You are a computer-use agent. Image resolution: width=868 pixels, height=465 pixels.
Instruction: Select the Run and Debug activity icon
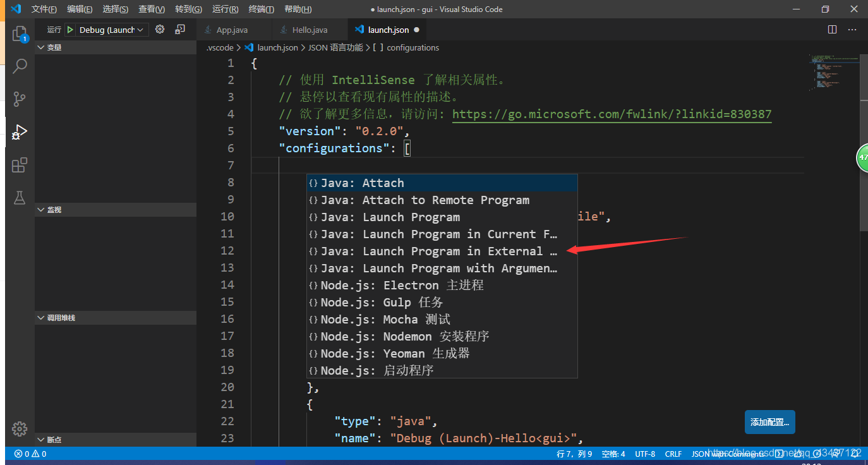(x=20, y=131)
